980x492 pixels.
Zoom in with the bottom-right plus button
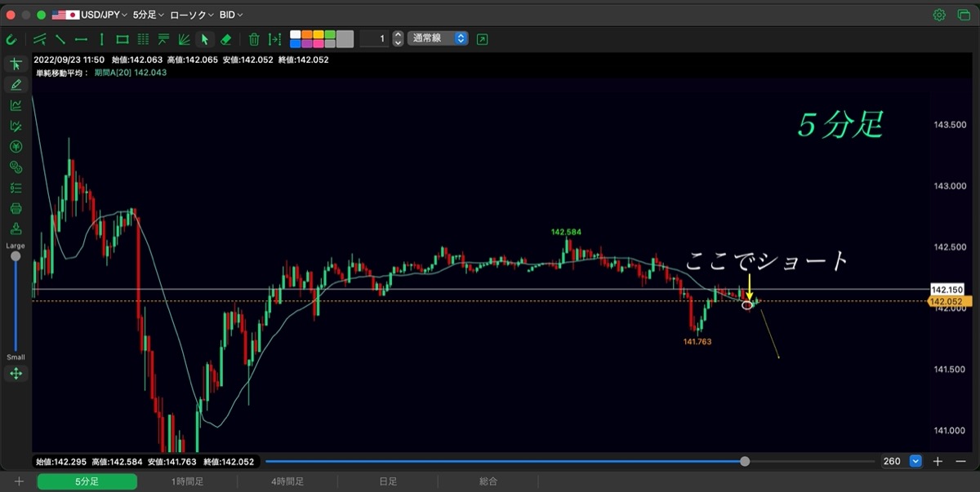click(938, 461)
